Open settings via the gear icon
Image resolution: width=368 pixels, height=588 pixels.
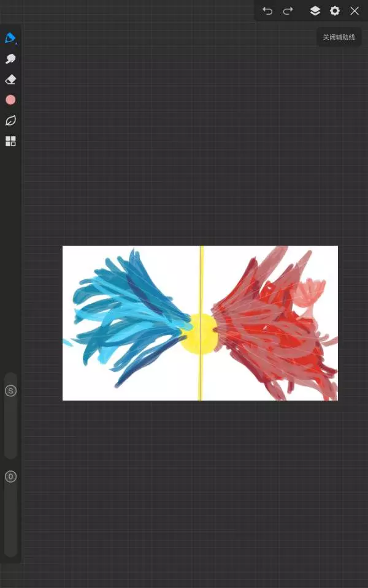(x=335, y=11)
